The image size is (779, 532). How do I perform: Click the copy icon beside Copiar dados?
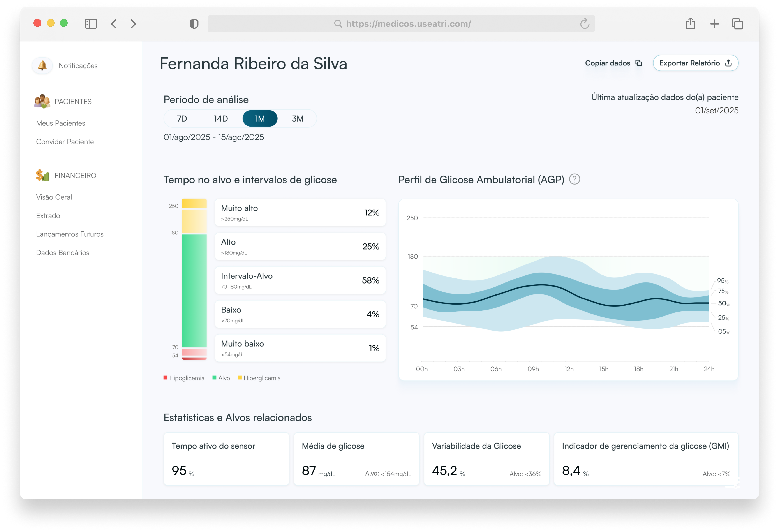pyautogui.click(x=639, y=63)
